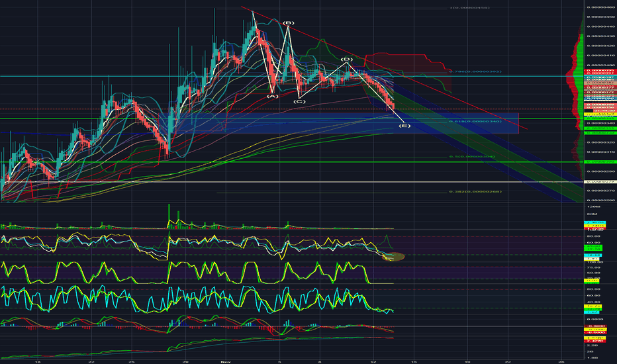The image size is (617, 364).
Task: Click the 2.2B axis label in bottom pane
Action: pyautogui.click(x=593, y=345)
